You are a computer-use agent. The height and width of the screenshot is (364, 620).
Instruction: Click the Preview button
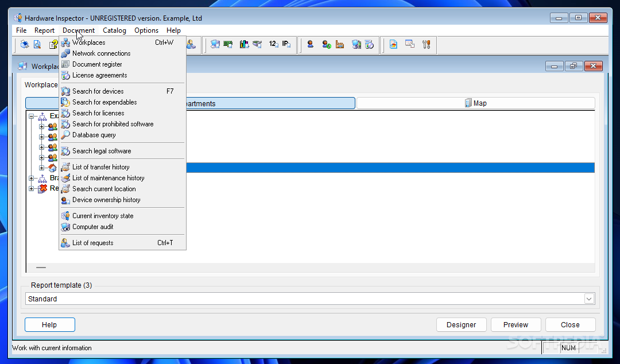click(516, 324)
